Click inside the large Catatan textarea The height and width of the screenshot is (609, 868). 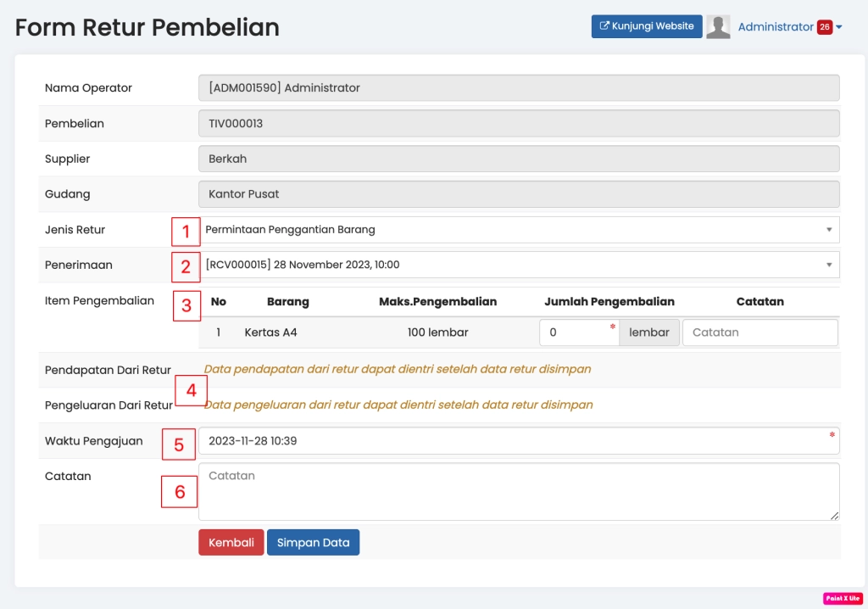click(x=519, y=491)
